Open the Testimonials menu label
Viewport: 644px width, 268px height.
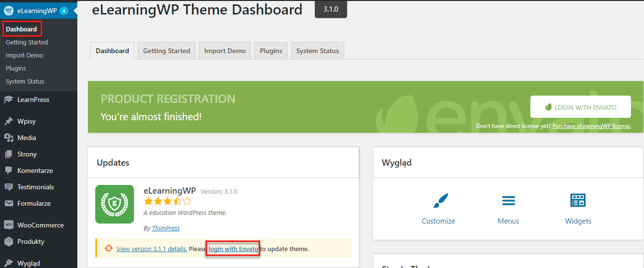point(36,187)
